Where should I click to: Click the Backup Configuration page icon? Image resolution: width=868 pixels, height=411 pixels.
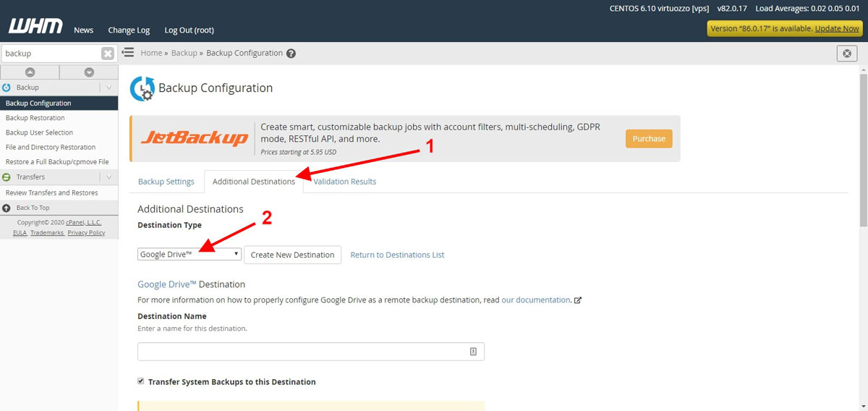coord(142,88)
